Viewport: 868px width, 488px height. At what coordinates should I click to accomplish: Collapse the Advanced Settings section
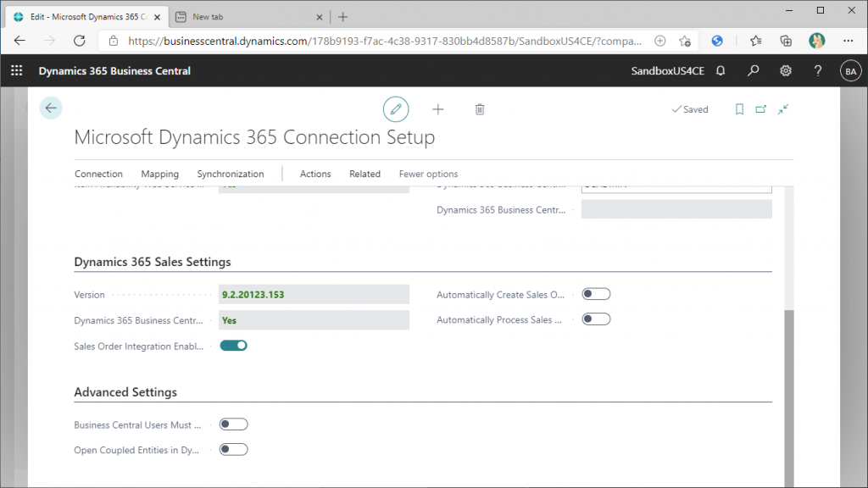(x=125, y=392)
